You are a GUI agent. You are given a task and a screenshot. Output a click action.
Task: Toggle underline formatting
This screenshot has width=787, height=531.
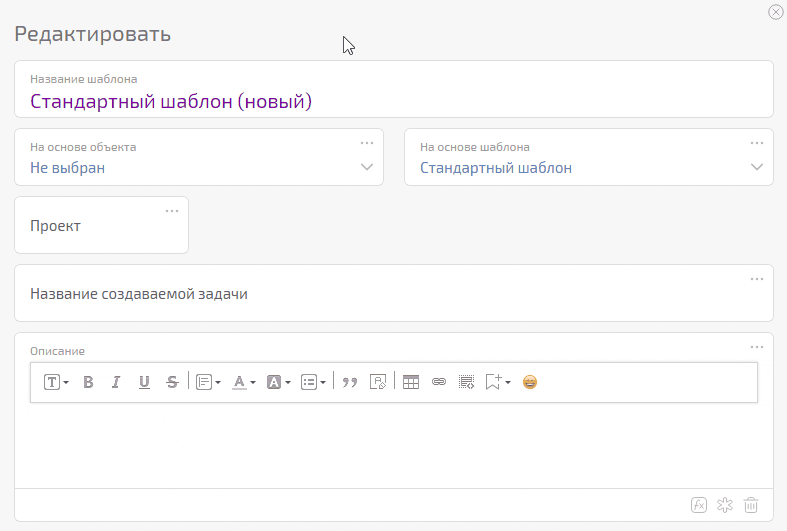click(x=144, y=382)
